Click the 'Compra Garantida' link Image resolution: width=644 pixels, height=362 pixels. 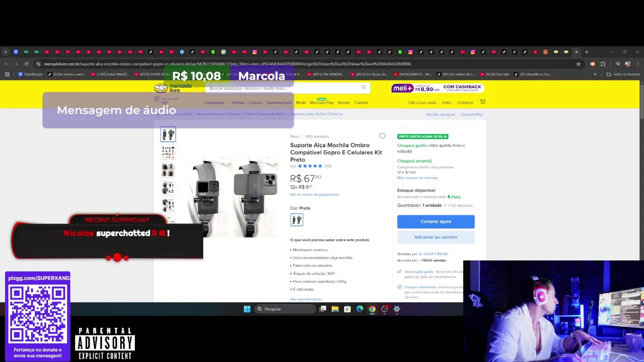tap(420, 287)
